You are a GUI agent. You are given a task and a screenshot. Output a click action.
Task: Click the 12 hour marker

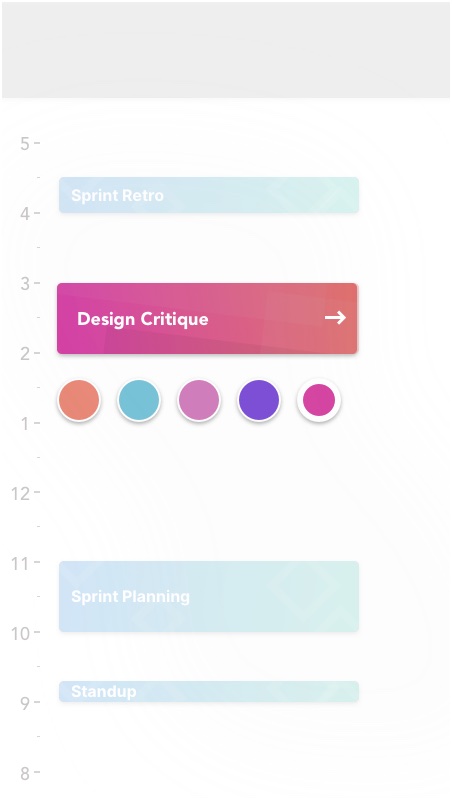point(21,493)
